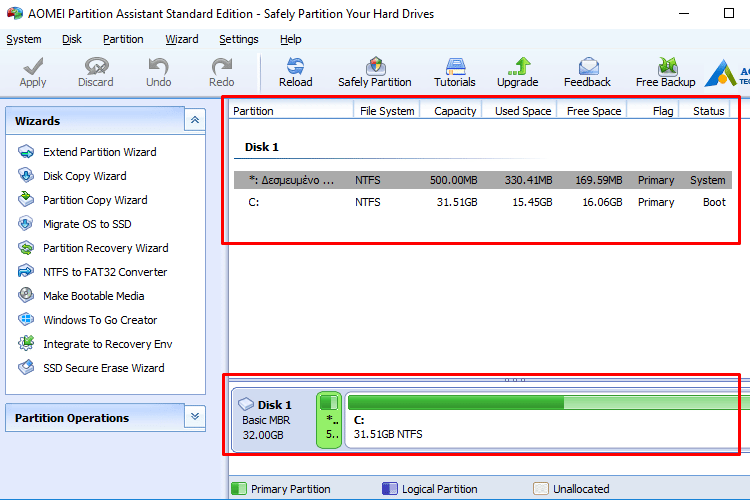Start Partition Recovery Wizard link
The width and height of the screenshot is (750, 500).
[106, 248]
